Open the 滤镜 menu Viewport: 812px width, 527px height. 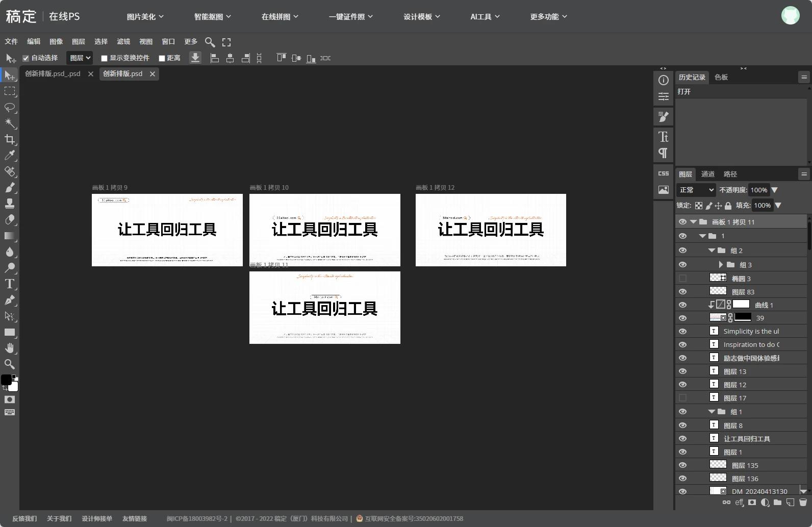(x=123, y=42)
